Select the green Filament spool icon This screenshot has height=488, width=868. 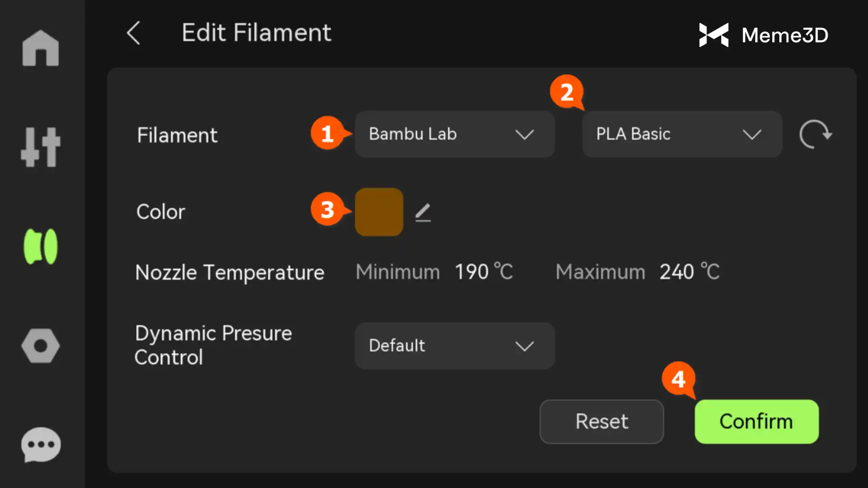point(41,246)
